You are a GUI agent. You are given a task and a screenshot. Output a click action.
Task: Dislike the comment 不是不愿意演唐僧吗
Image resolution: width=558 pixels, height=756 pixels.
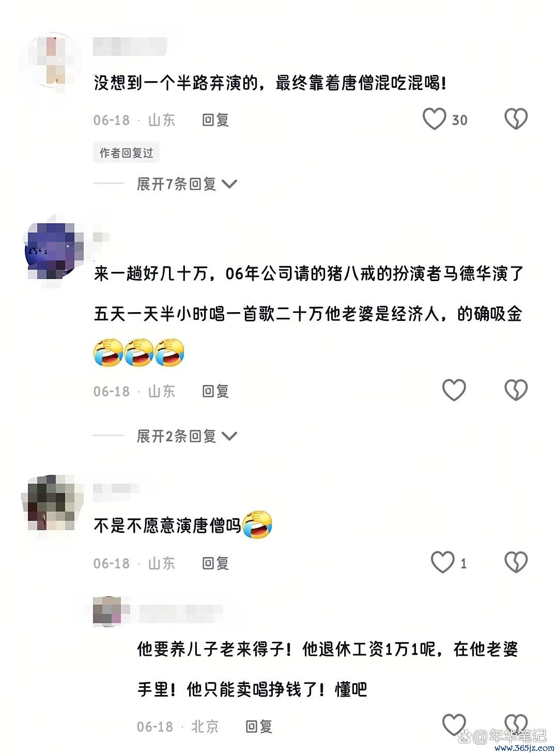516,562
